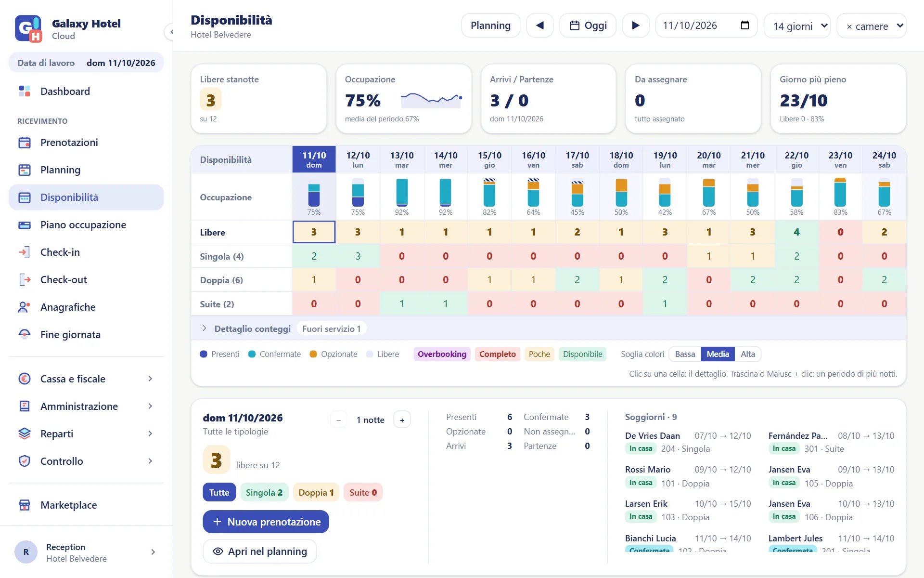This screenshot has height=578, width=924.
Task: Click the Galaxy Hotel logo
Action: coord(28,29)
